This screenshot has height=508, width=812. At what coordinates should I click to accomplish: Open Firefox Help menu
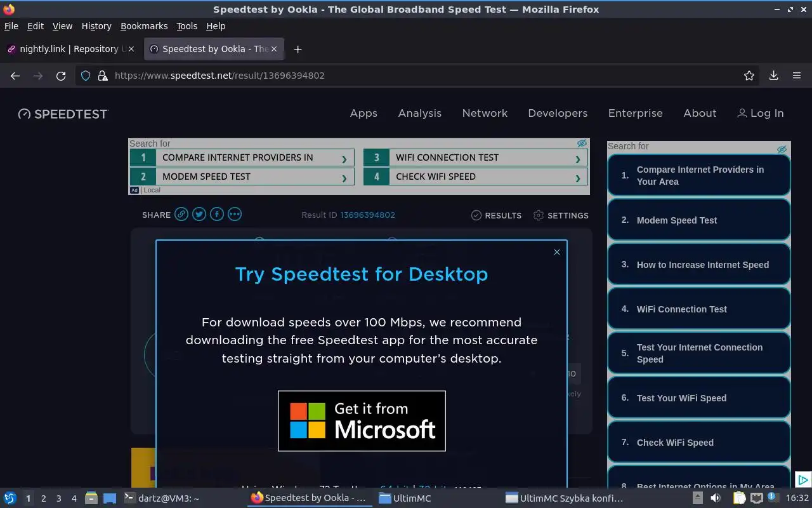coord(216,26)
